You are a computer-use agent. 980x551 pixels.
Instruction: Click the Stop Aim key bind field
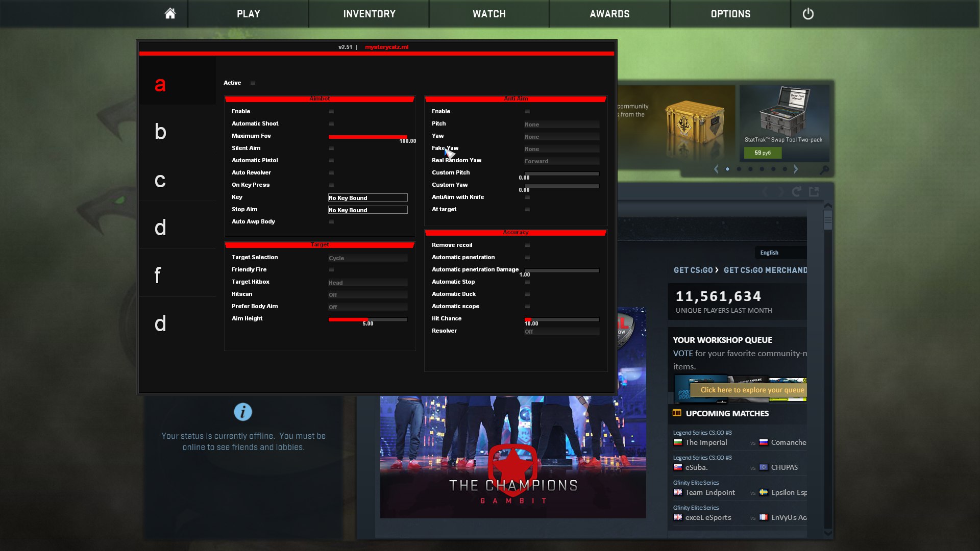(x=367, y=210)
